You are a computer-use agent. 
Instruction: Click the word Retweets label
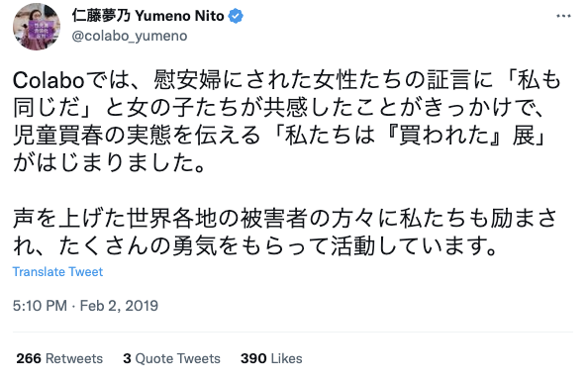pyautogui.click(x=74, y=358)
